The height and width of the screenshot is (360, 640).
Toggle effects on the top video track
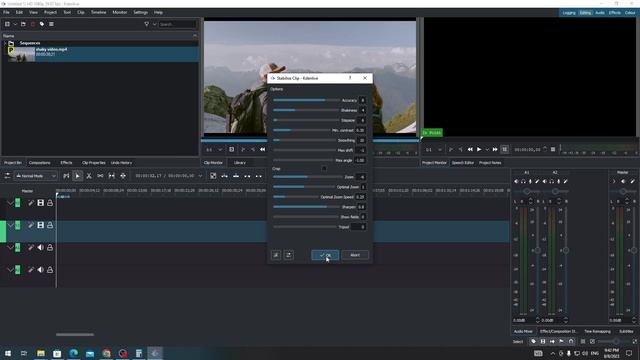click(x=31, y=203)
